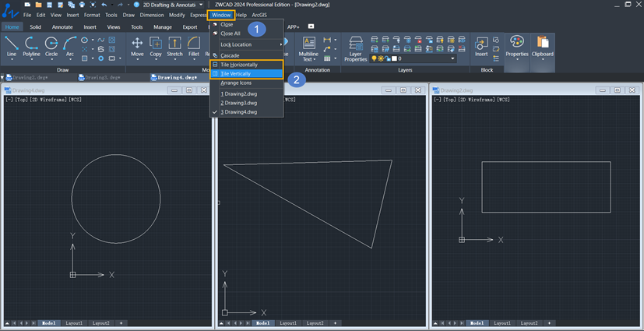644x331 pixels.
Task: Switch to the Annotate ribbon tab
Action: click(x=62, y=26)
